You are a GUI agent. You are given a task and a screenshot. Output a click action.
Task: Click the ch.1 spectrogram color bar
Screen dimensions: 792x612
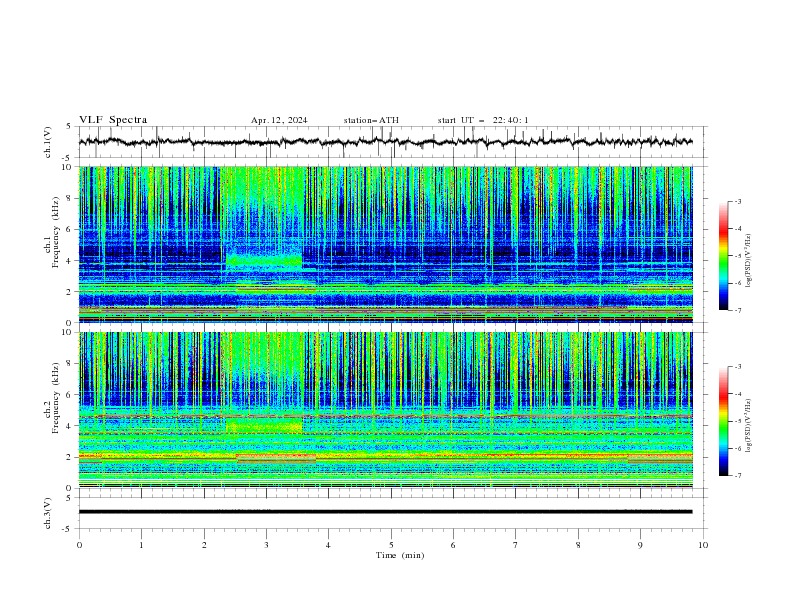coord(723,256)
